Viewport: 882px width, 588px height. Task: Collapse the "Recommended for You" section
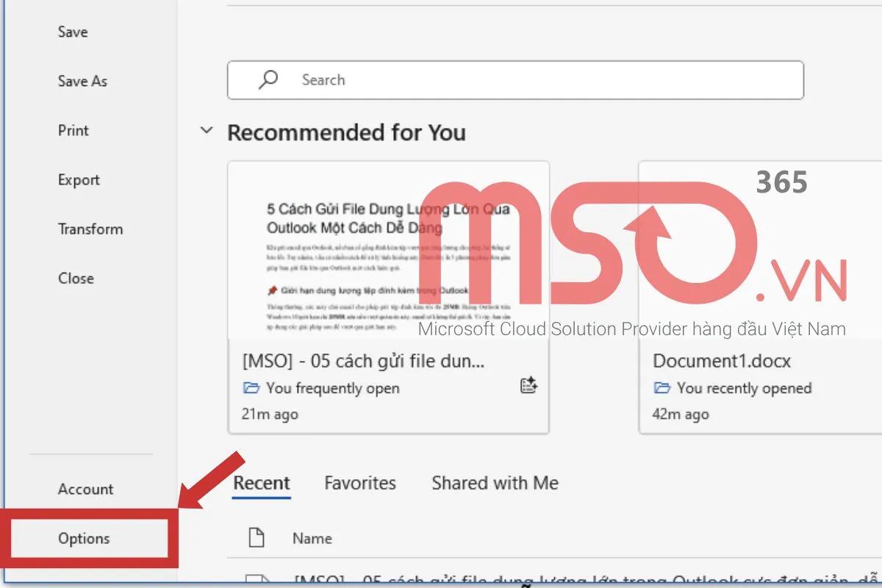point(207,131)
